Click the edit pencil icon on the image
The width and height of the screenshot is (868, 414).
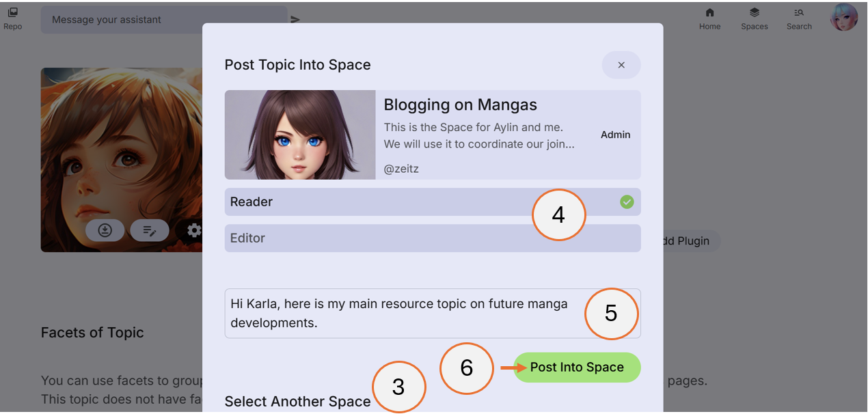pyautogui.click(x=149, y=230)
